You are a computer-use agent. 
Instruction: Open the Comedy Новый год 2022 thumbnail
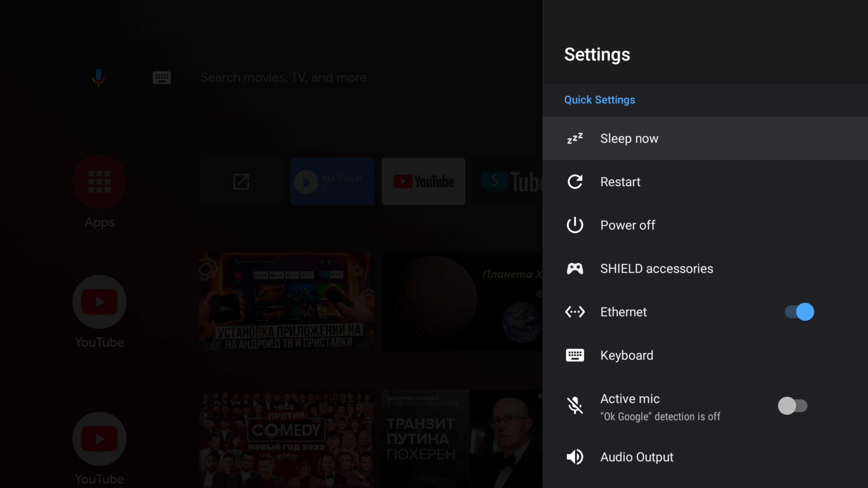coord(286,439)
